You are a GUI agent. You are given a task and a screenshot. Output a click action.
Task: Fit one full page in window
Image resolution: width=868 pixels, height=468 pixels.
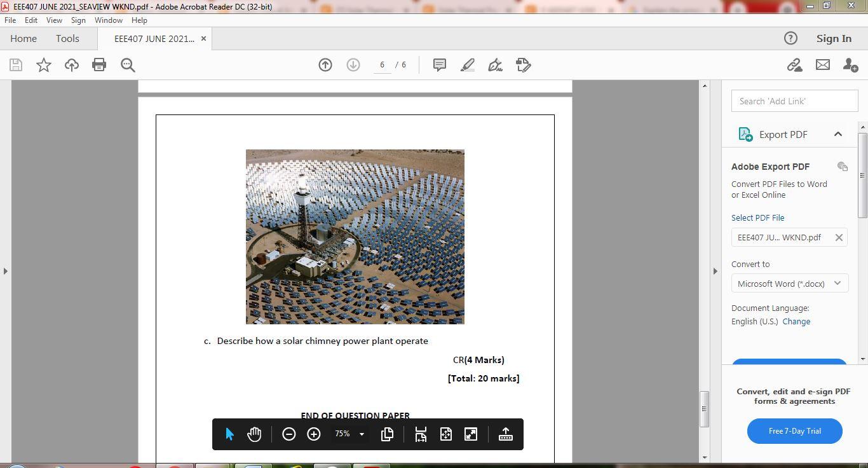click(x=446, y=434)
